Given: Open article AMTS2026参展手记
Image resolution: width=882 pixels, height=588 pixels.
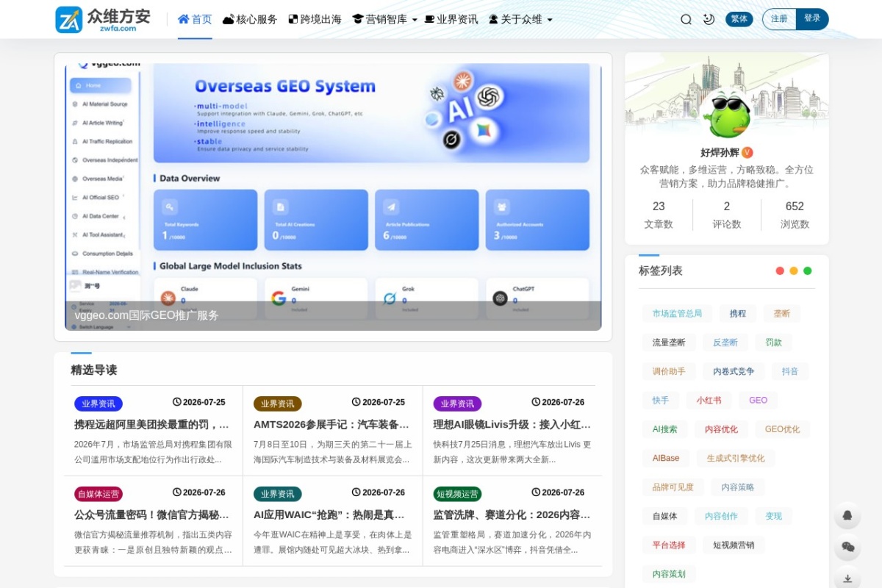Looking at the screenshot, I should [x=331, y=424].
